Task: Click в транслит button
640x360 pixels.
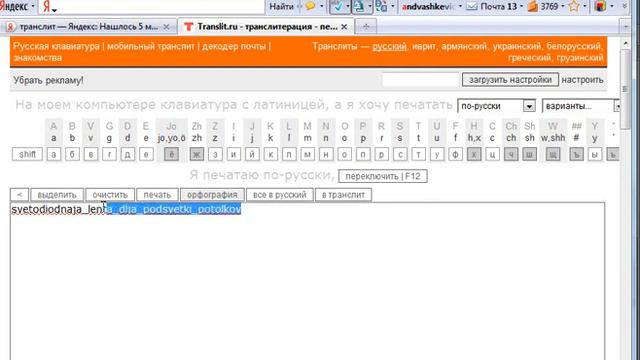Action: click(343, 195)
